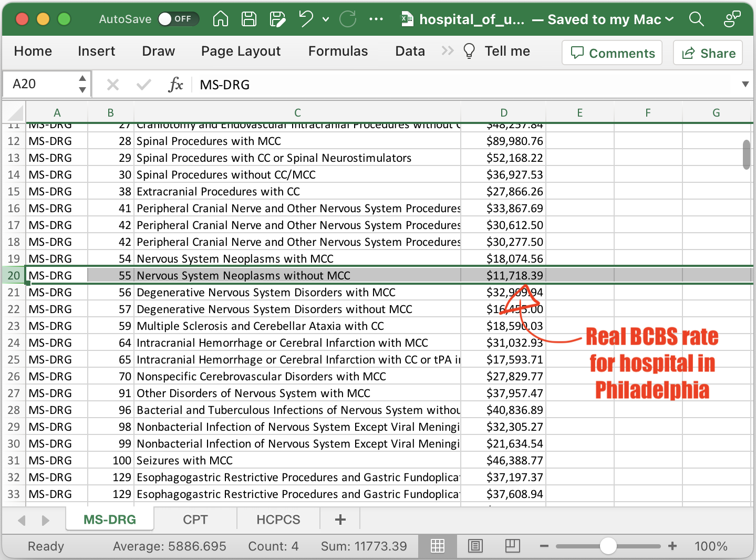Select column D header
The height and width of the screenshot is (560, 756).
coord(503,112)
